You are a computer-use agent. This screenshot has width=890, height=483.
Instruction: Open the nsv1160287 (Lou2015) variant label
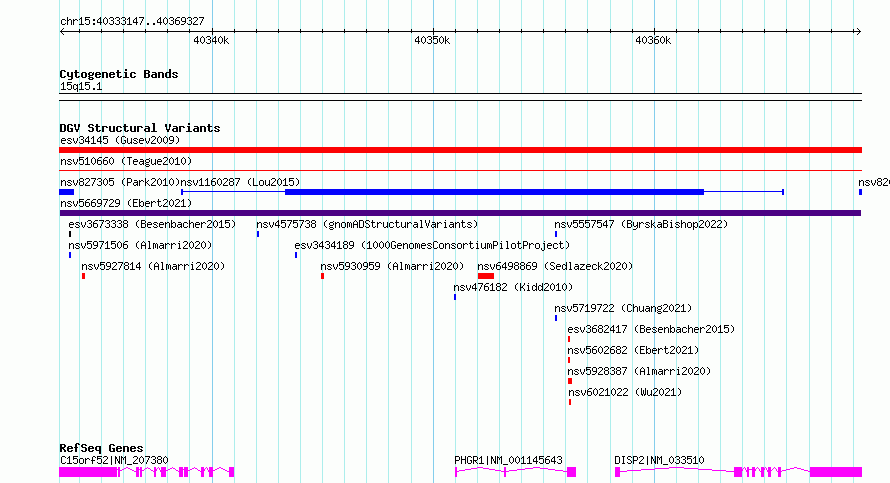(x=240, y=182)
